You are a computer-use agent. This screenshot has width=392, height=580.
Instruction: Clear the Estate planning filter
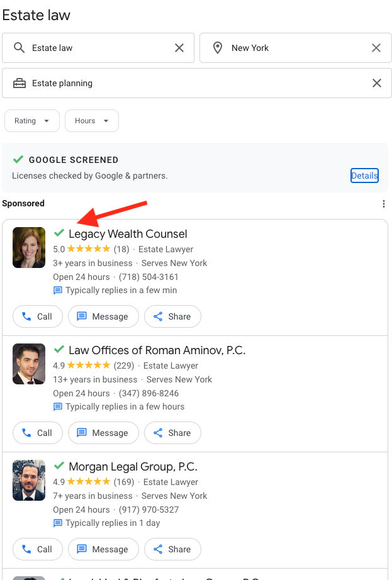377,83
